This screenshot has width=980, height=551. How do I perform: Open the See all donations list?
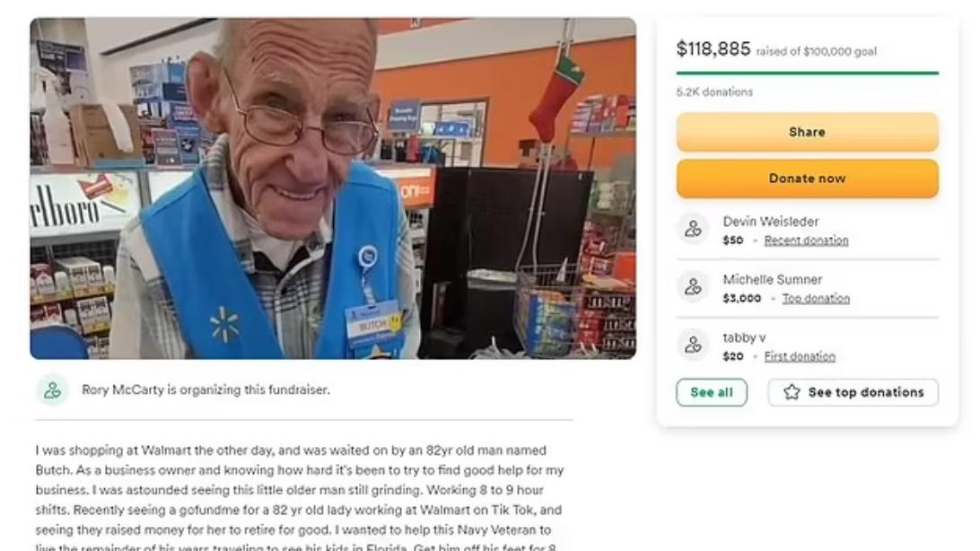(x=712, y=392)
